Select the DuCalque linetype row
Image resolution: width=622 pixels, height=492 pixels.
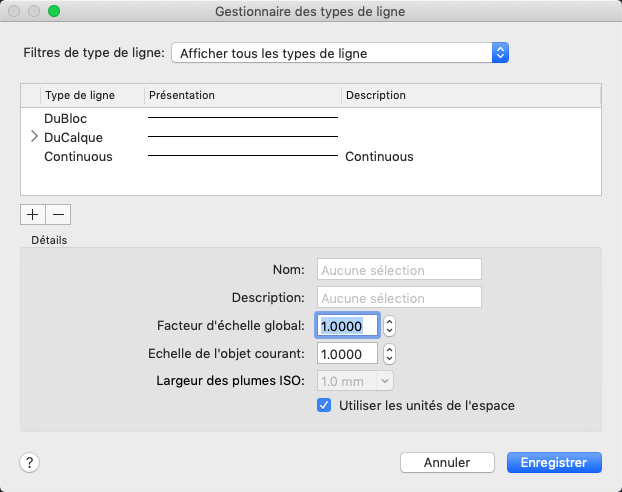click(x=73, y=137)
